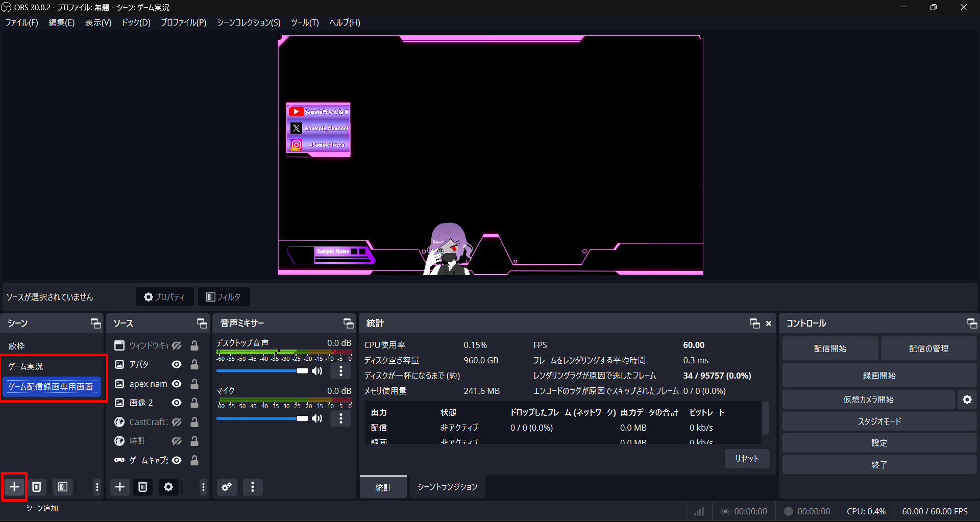Open virtual camera settings gear
This screenshot has width=980, height=522.
[967, 400]
